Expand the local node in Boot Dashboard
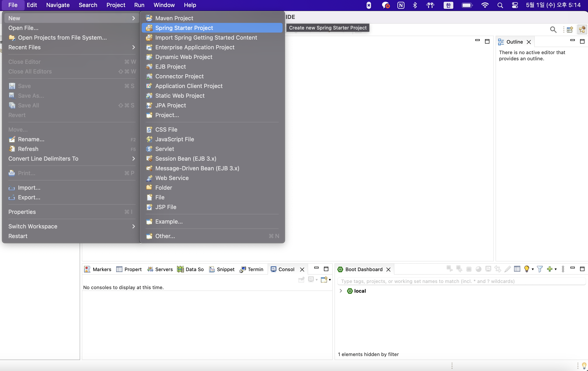Screen dimensions: 588x371 (x=341, y=291)
